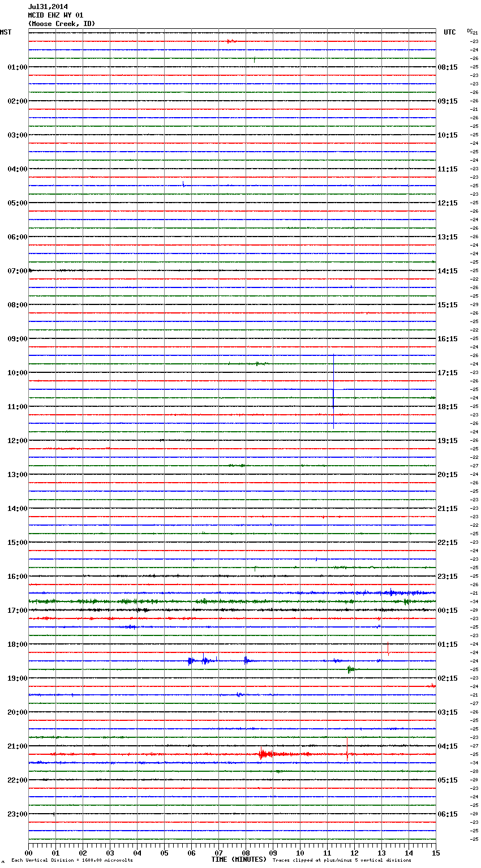481x868 pixels.
Task: Select the 13:00 MST hour label
Action: point(18,475)
